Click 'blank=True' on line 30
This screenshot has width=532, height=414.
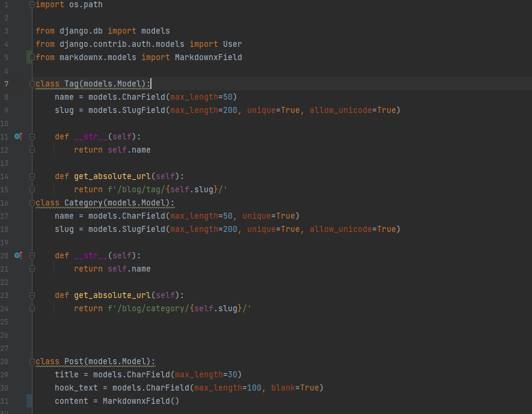click(x=295, y=388)
